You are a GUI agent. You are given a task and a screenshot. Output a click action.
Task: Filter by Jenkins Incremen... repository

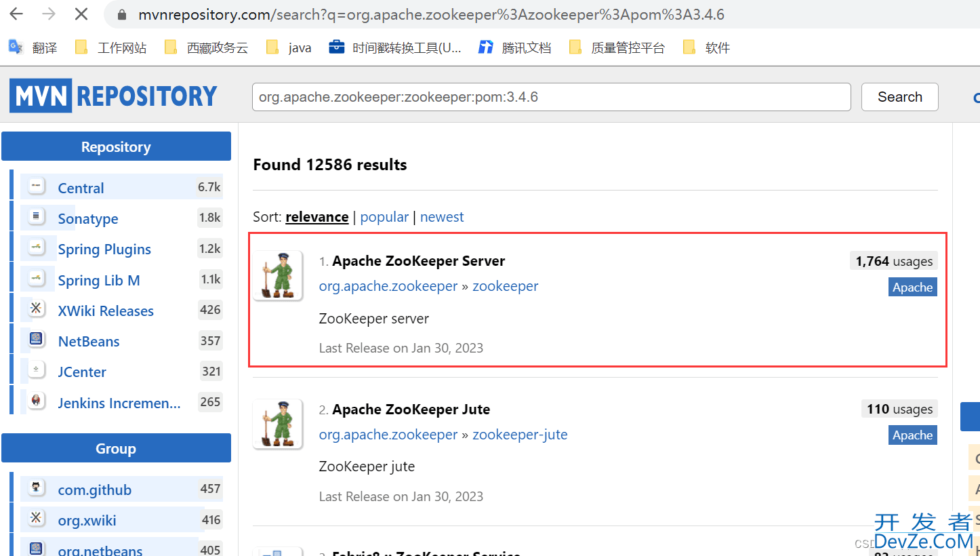[119, 403]
